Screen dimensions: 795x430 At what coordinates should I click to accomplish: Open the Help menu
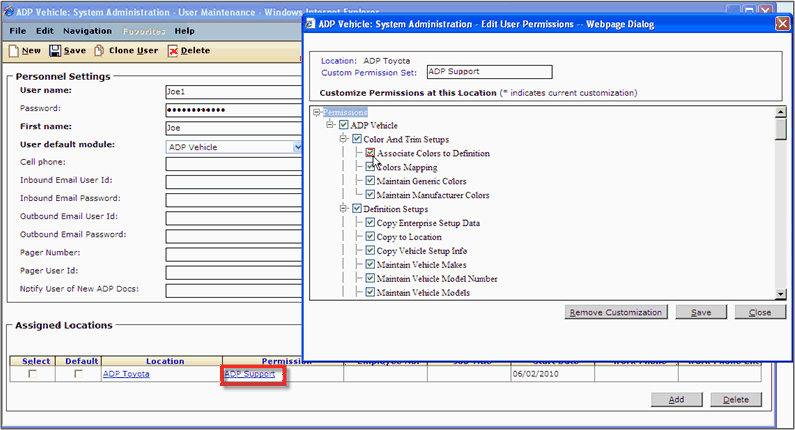tap(185, 31)
